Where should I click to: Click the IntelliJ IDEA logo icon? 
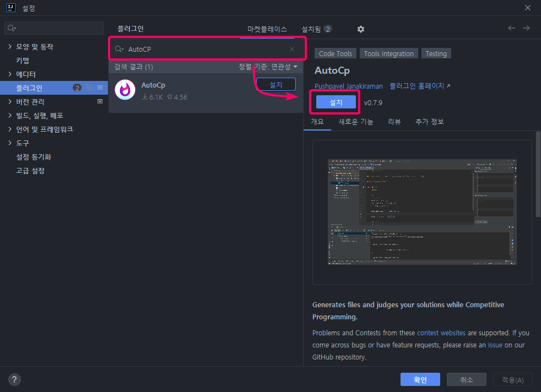(x=11, y=8)
